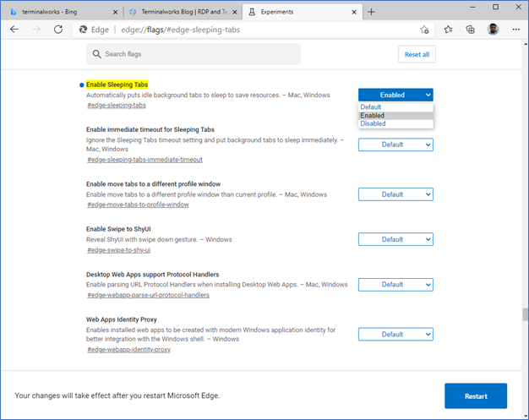Viewport: 529px width, 420px height.
Task: Open the Favorites list
Action: (448, 30)
